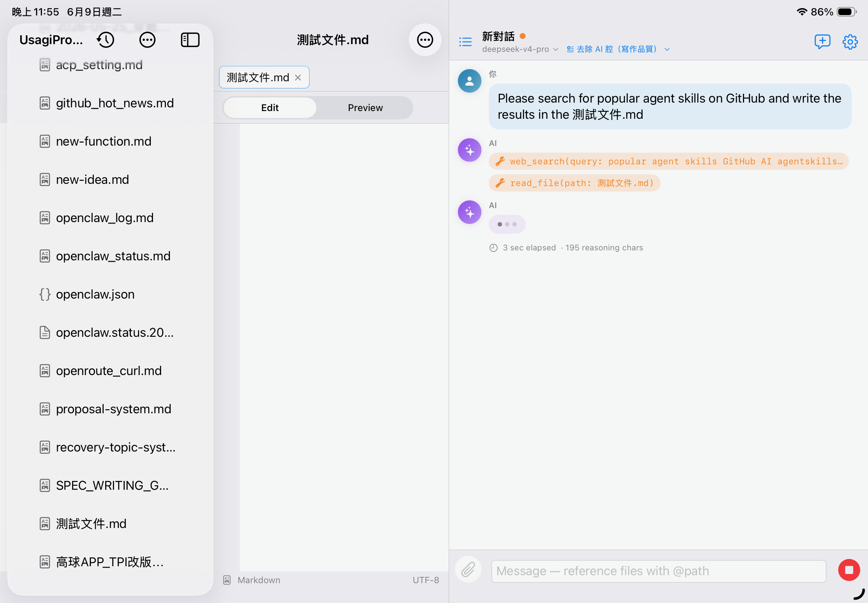This screenshot has height=603, width=868.
Task: Click the message input field
Action: tap(658, 571)
